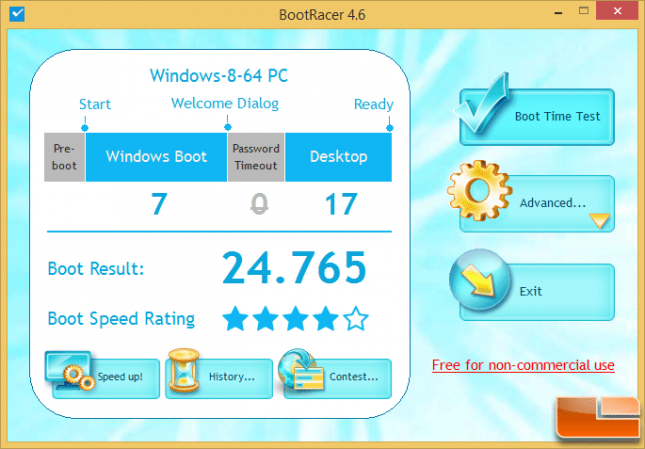The height and width of the screenshot is (449, 645).
Task: Open boot History...
Action: coord(219,378)
